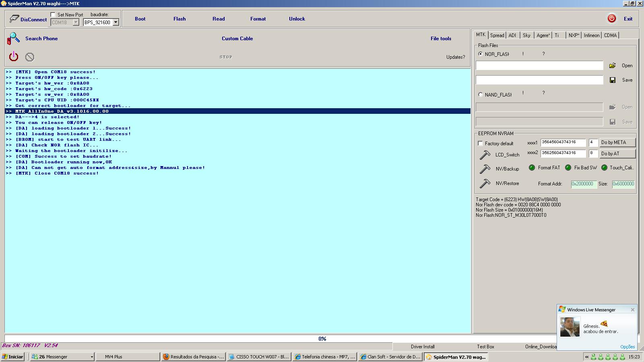The height and width of the screenshot is (362, 644).
Task: Switch to the Spread tab
Action: coord(497,35)
